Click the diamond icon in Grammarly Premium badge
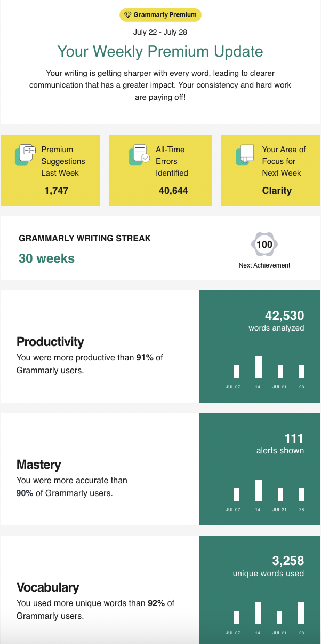 point(127,15)
